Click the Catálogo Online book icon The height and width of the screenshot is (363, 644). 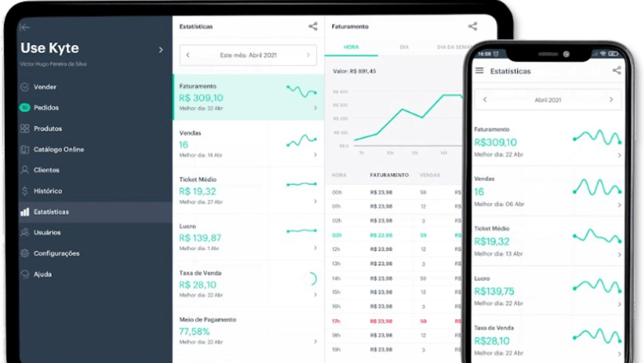coord(25,149)
